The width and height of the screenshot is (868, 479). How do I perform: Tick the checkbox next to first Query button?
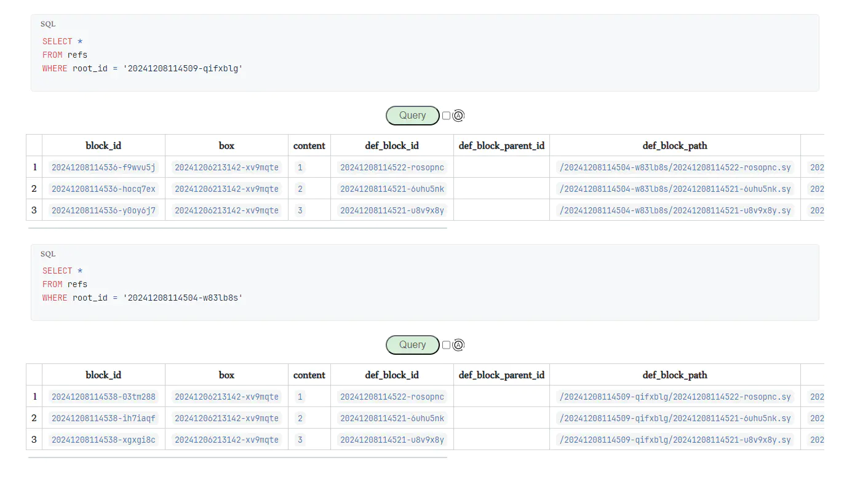pyautogui.click(x=446, y=116)
